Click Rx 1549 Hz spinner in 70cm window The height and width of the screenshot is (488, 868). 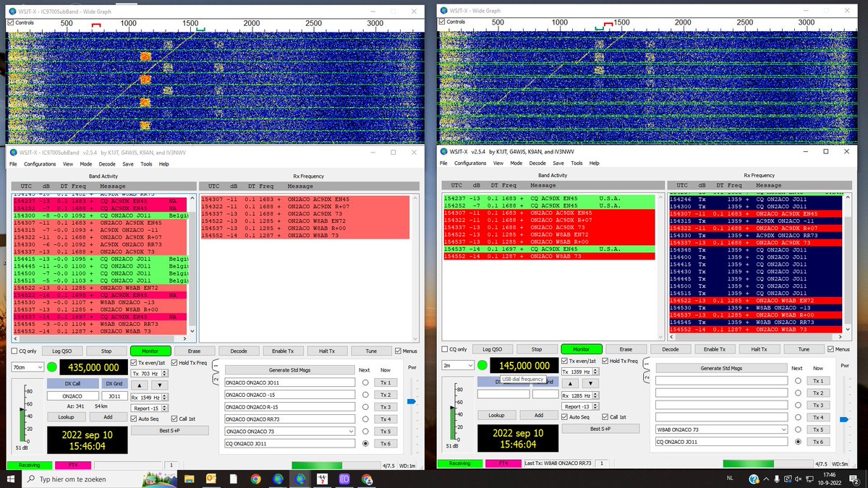[x=150, y=396]
